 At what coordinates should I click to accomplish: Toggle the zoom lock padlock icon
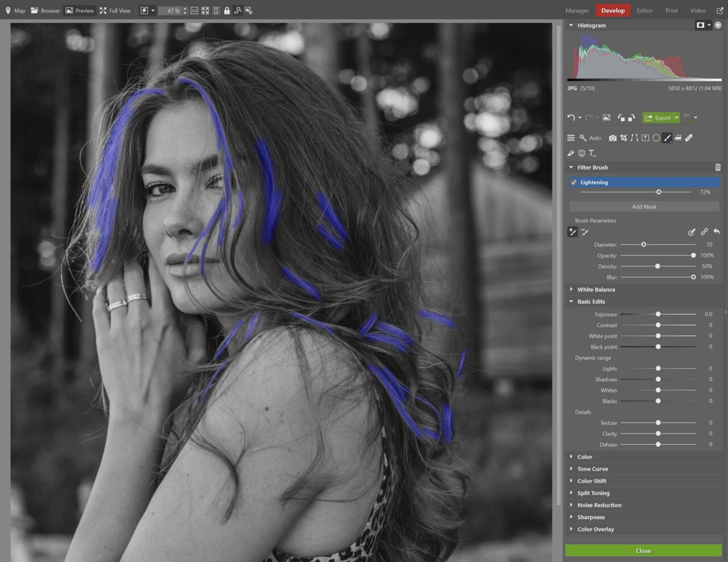tap(227, 10)
